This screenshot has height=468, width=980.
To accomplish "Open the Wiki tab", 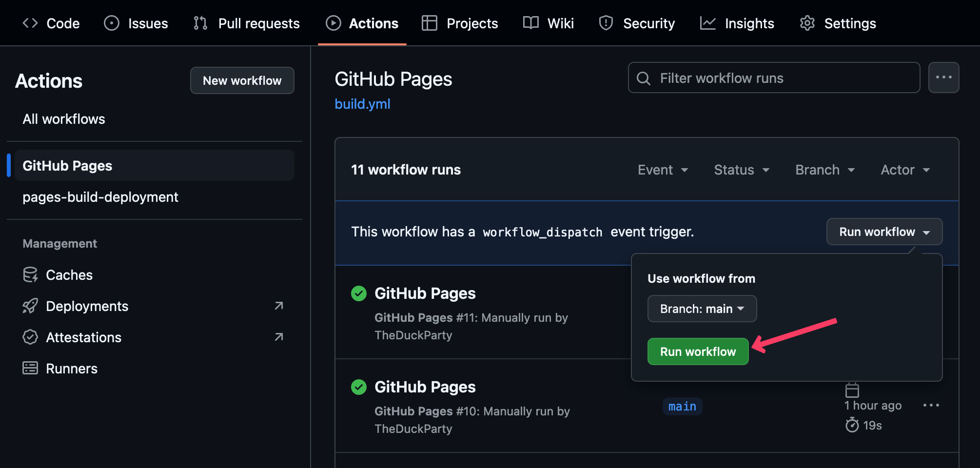I will tap(549, 23).
